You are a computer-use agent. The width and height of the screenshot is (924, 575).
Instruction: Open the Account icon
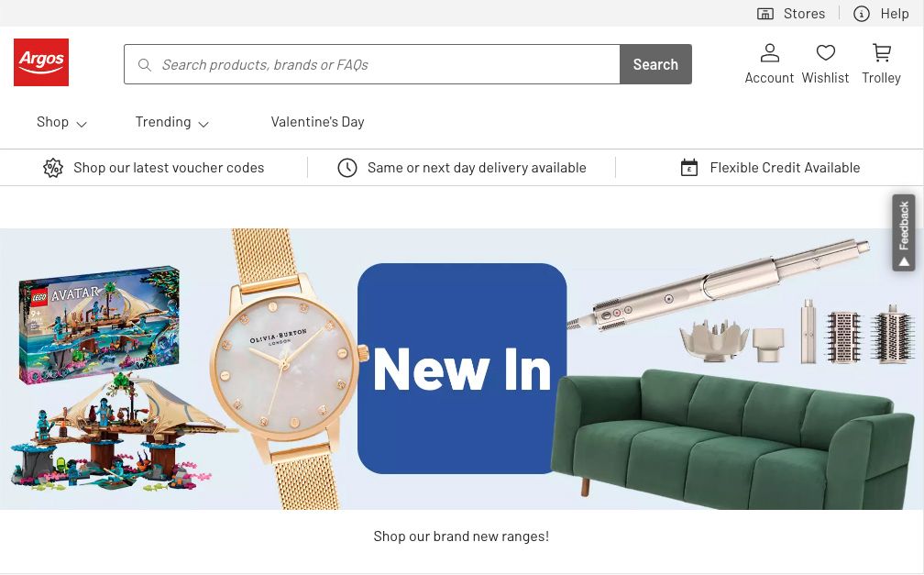[769, 53]
